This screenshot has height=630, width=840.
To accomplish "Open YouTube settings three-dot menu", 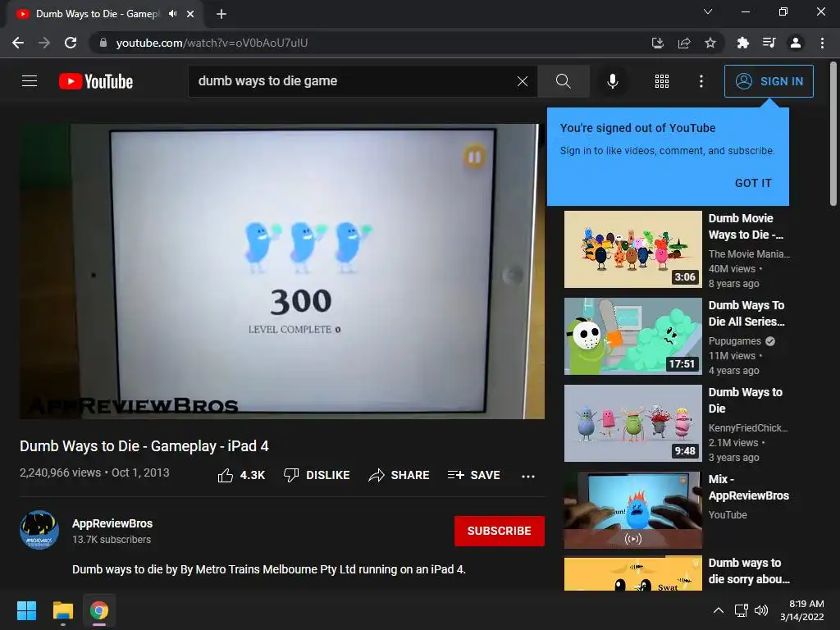I will click(701, 81).
